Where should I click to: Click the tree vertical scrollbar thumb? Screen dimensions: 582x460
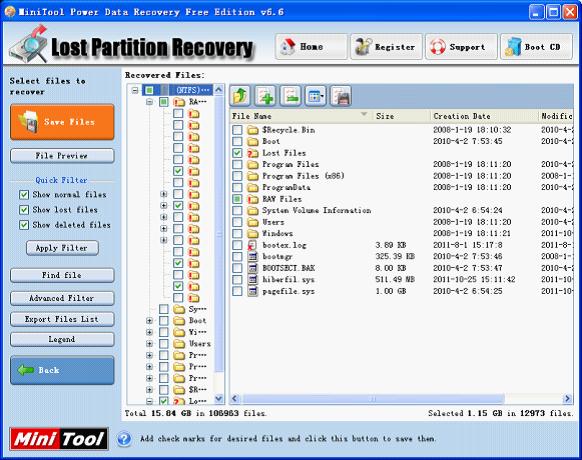click(219, 235)
